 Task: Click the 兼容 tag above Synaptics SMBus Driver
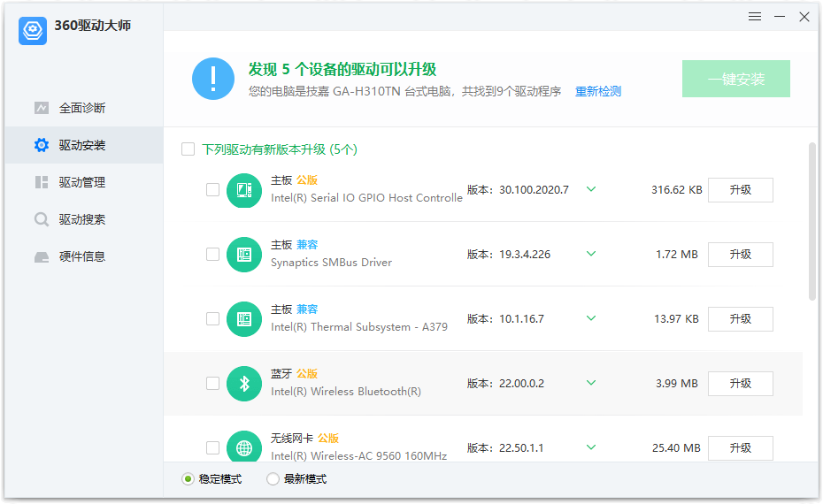point(307,244)
